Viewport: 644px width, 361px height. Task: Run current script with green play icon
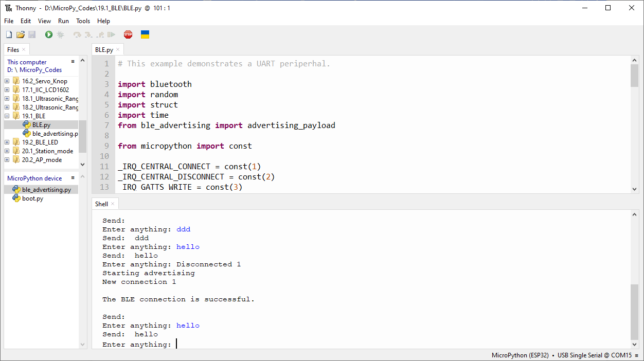click(49, 34)
